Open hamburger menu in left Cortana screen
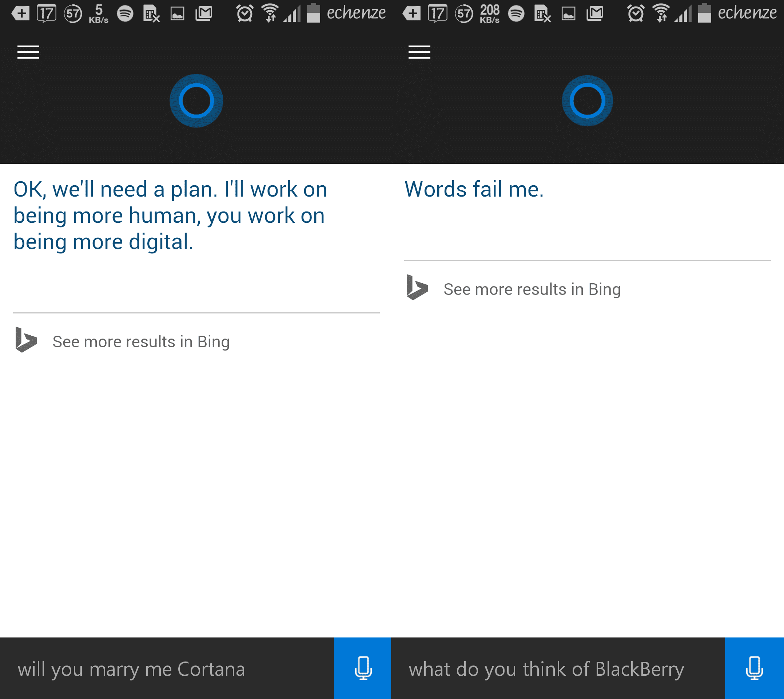 click(28, 52)
